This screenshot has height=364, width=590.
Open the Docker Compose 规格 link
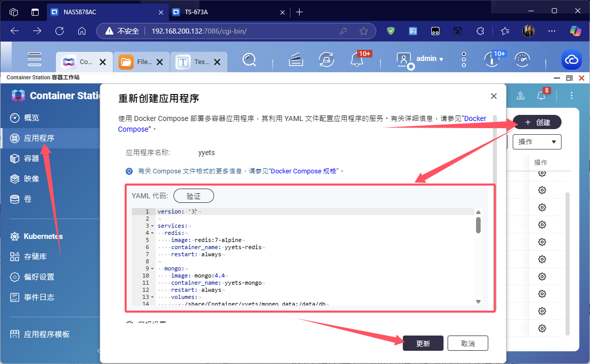[305, 171]
